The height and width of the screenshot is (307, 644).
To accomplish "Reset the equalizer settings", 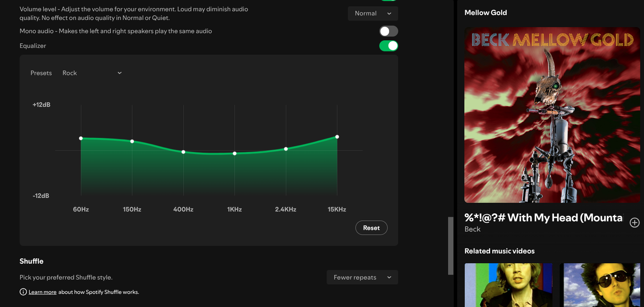I will click(371, 228).
